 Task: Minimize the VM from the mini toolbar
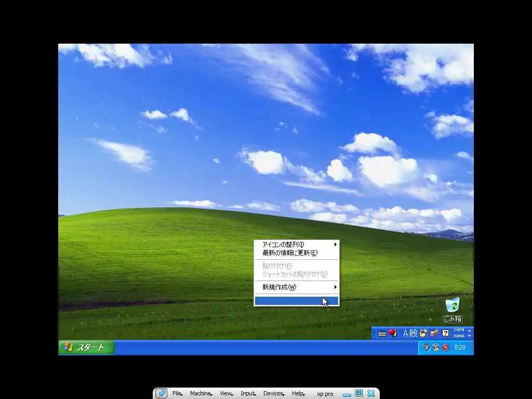(347, 395)
